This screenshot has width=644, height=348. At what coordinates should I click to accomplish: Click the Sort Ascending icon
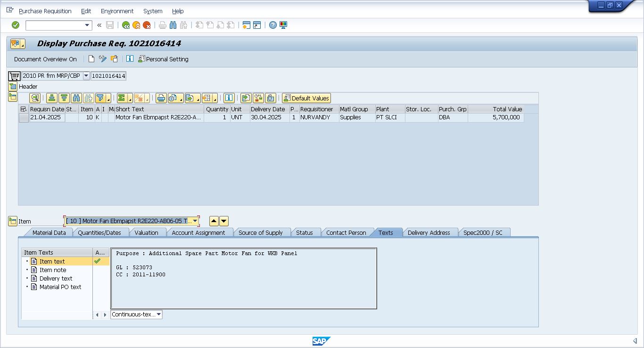point(52,98)
